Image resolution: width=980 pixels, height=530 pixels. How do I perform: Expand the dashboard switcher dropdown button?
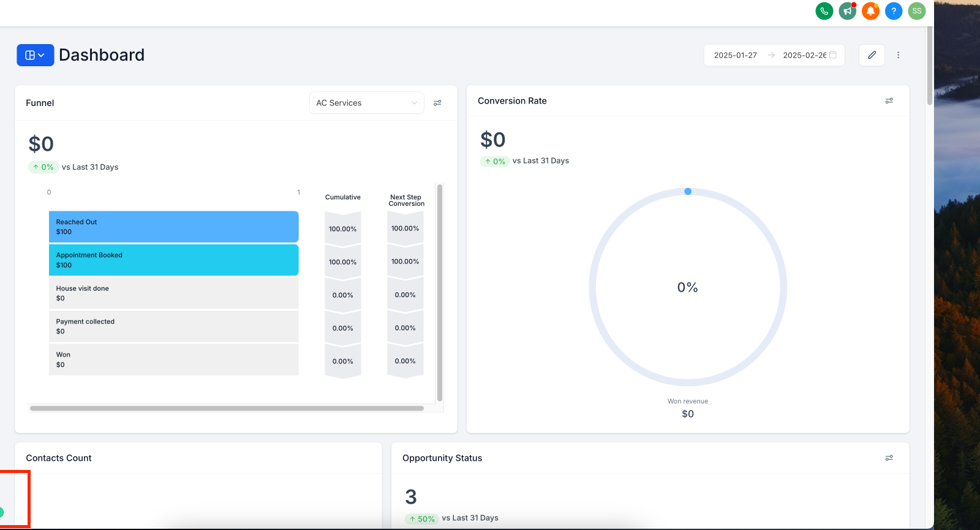click(x=36, y=55)
